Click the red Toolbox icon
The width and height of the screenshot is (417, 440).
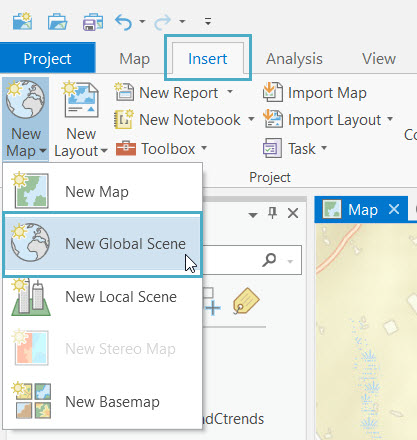click(126, 148)
